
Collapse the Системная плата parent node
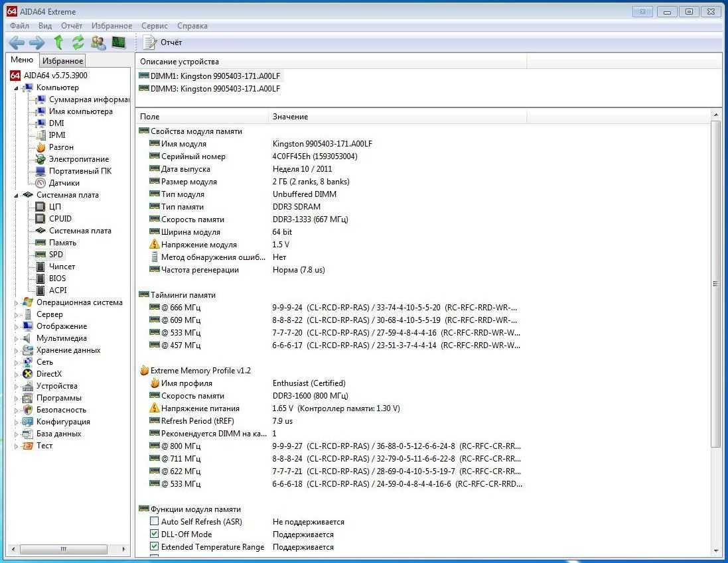[16, 195]
